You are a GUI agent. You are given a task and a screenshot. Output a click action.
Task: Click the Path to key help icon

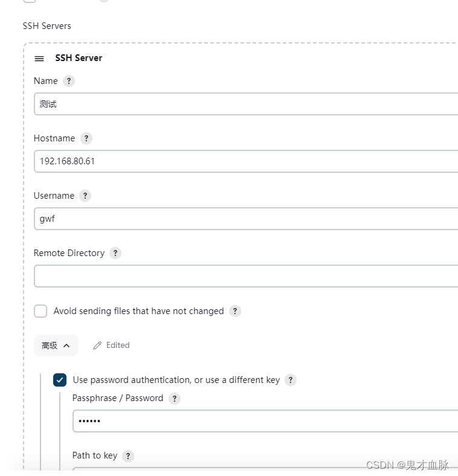click(x=128, y=456)
